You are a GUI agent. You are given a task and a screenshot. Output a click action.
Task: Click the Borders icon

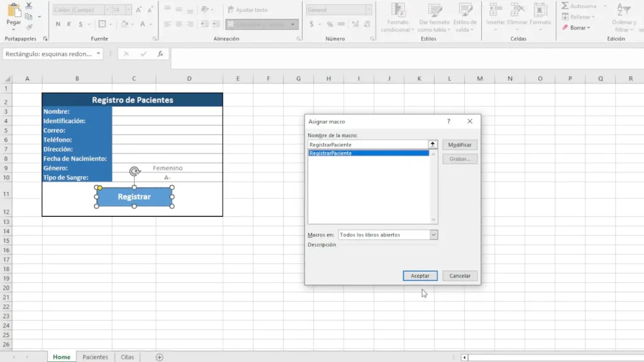click(x=103, y=25)
